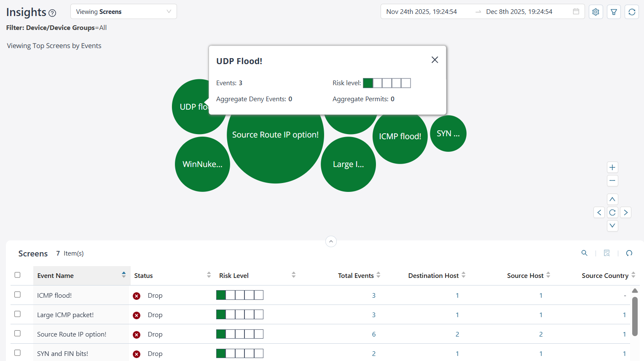Open the Viewing Screens dropdown
Viewport: 644px width, 361px height.
123,11
